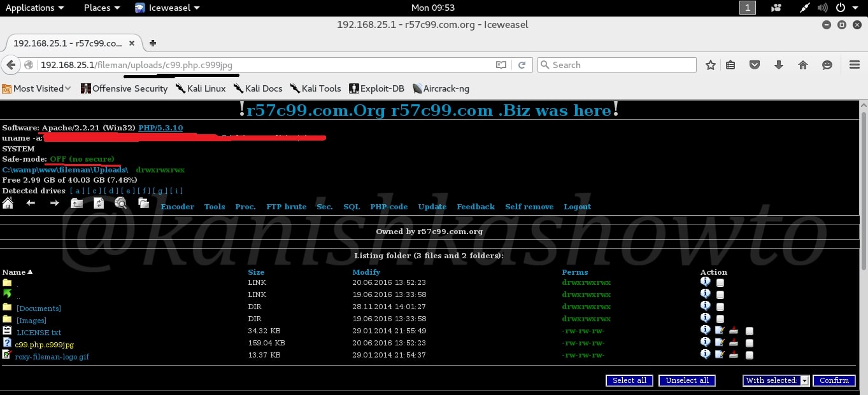The image size is (868, 395).
Task: Download c99.php.c999jpg via download icon
Action: point(734,342)
